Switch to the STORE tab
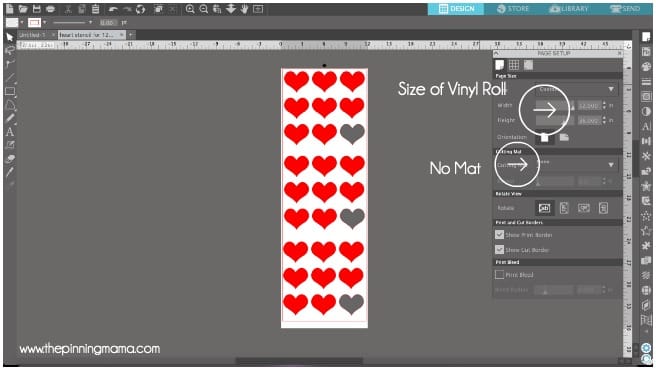 tap(512, 9)
